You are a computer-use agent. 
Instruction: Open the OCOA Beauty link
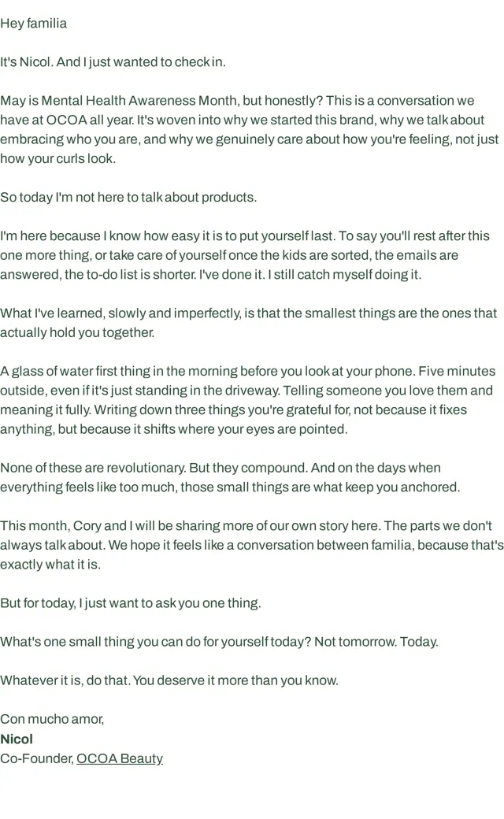(120, 758)
